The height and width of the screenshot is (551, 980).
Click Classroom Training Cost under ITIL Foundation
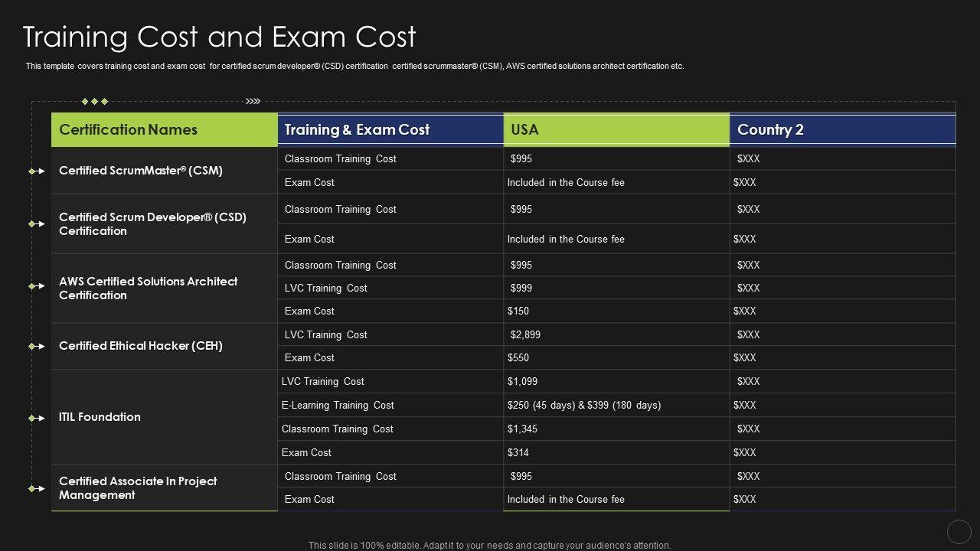(x=338, y=429)
